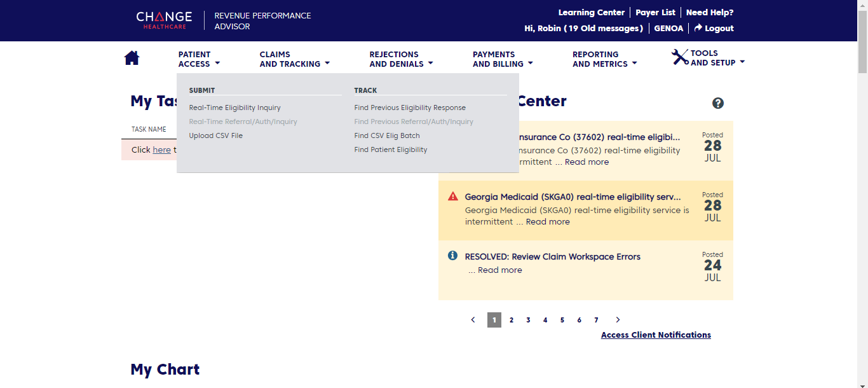
Task: Click red warning icon for Georgia Medicaid
Action: [453, 197]
